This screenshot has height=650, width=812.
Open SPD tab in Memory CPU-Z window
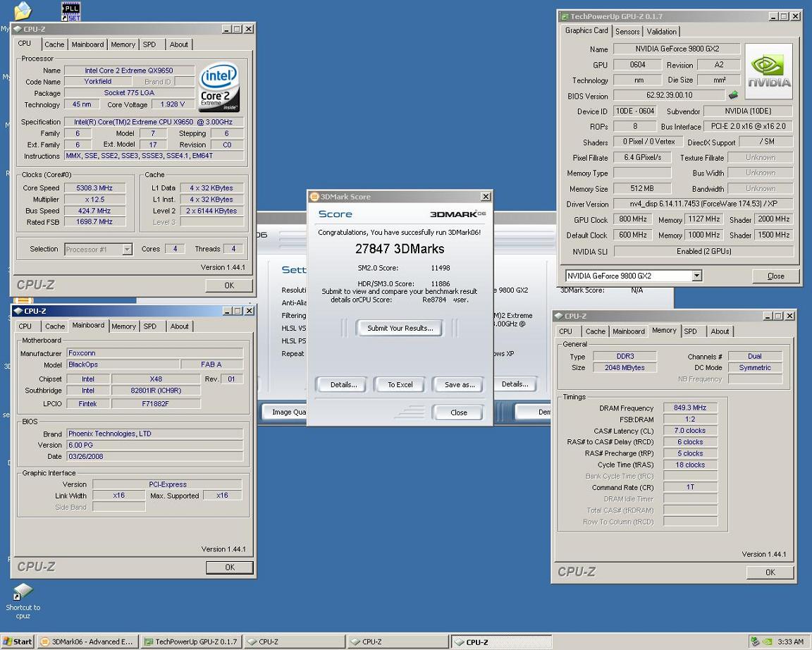coord(690,331)
